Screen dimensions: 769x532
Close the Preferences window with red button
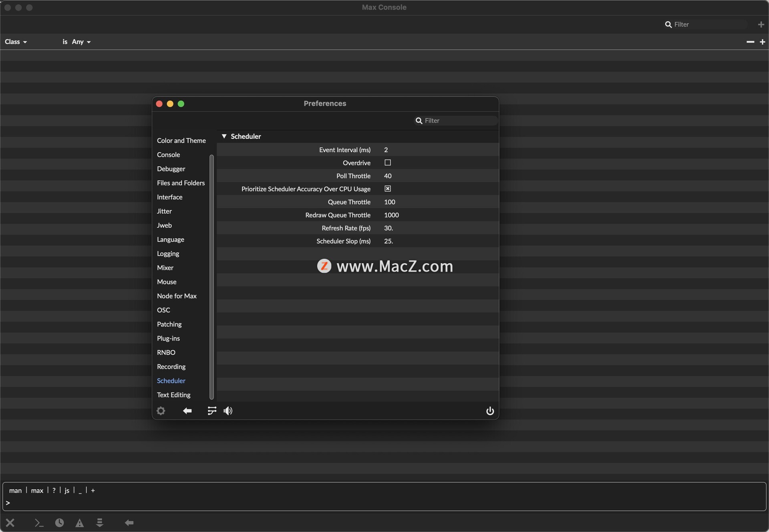tap(159, 104)
